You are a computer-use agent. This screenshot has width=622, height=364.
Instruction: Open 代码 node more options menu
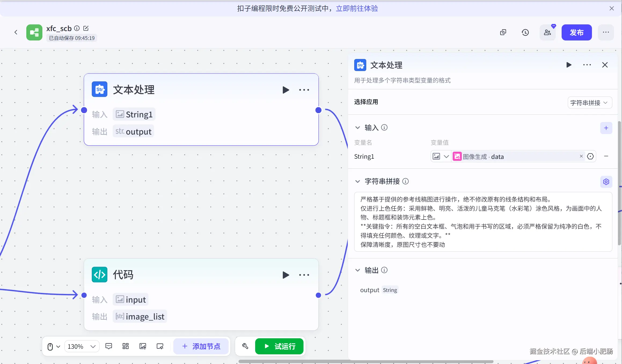[304, 275]
